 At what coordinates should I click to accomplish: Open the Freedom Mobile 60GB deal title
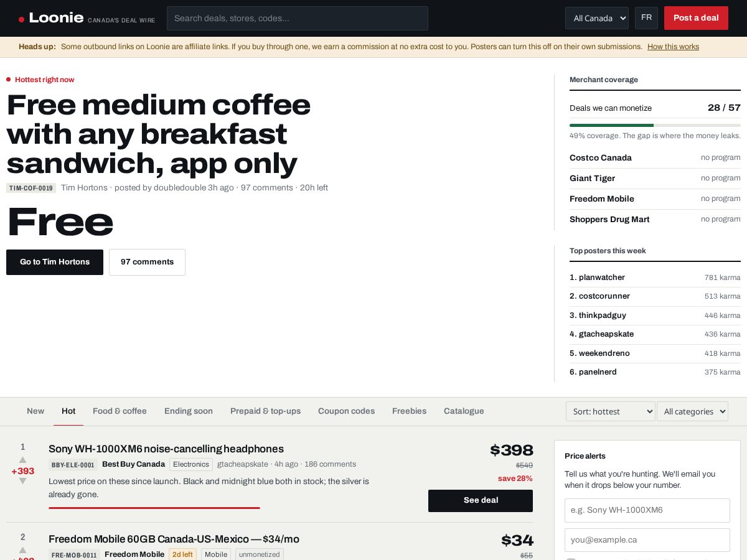click(174, 539)
